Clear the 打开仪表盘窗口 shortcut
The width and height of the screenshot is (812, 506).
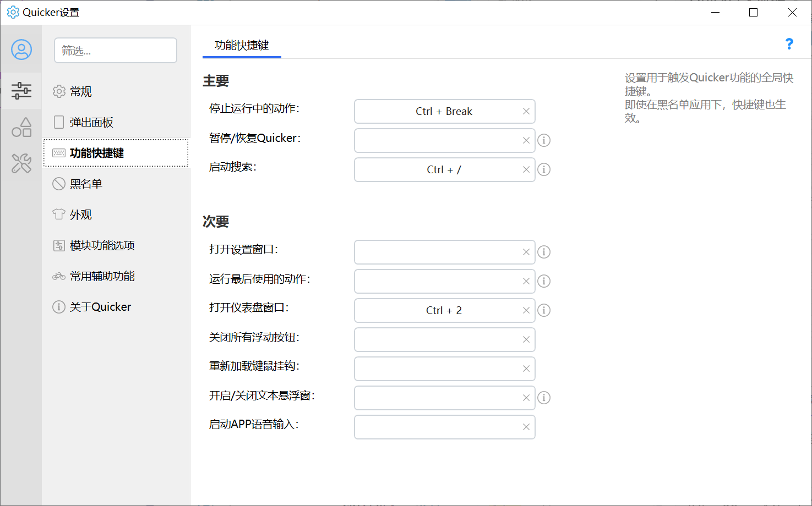(526, 310)
